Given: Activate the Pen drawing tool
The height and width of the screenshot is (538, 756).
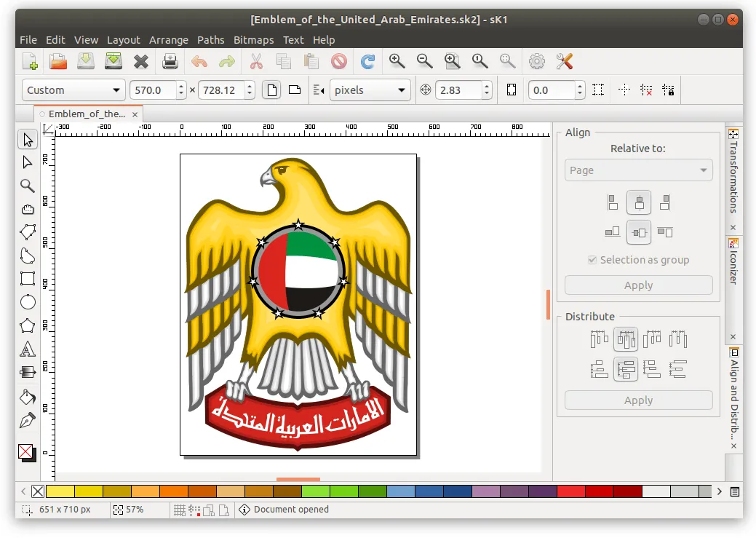Looking at the screenshot, I should [x=27, y=419].
